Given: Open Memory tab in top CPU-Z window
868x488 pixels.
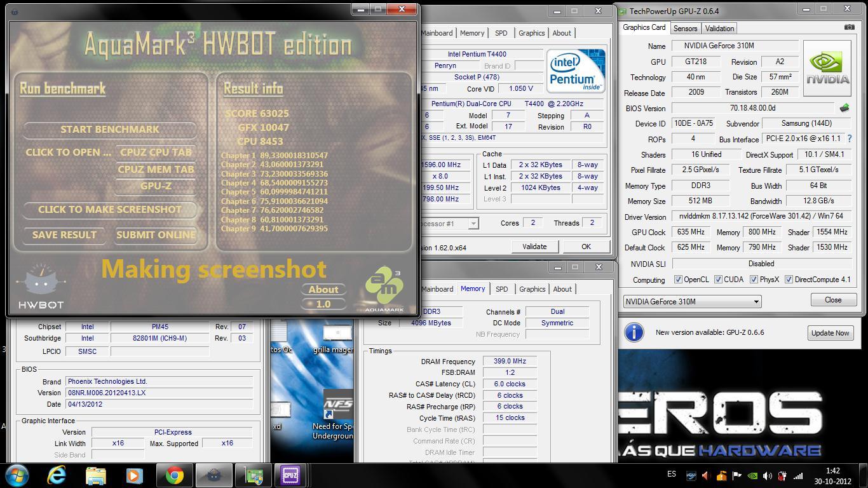Looking at the screenshot, I should pos(471,33).
